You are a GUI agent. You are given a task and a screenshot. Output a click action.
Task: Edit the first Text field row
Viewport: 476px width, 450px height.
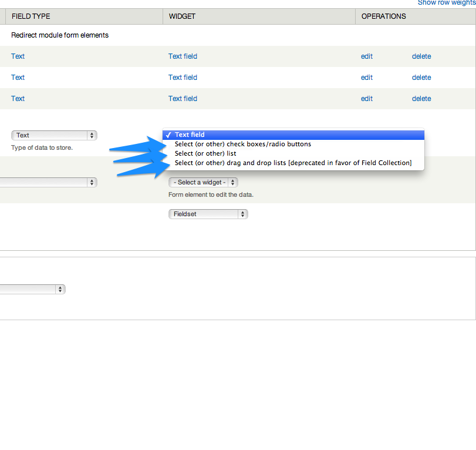point(366,56)
